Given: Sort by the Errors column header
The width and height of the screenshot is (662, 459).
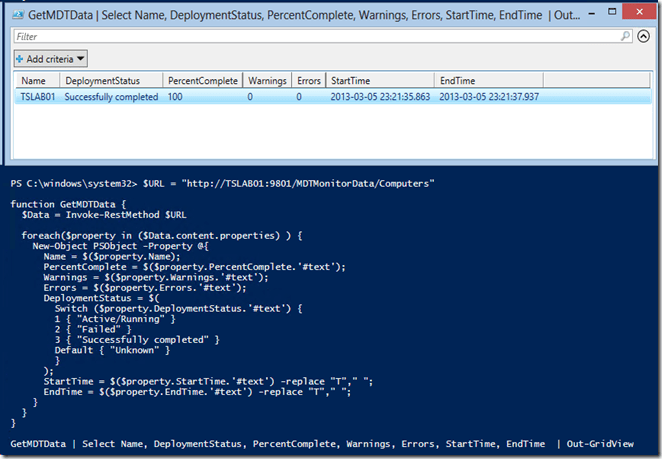Looking at the screenshot, I should coord(309,80).
